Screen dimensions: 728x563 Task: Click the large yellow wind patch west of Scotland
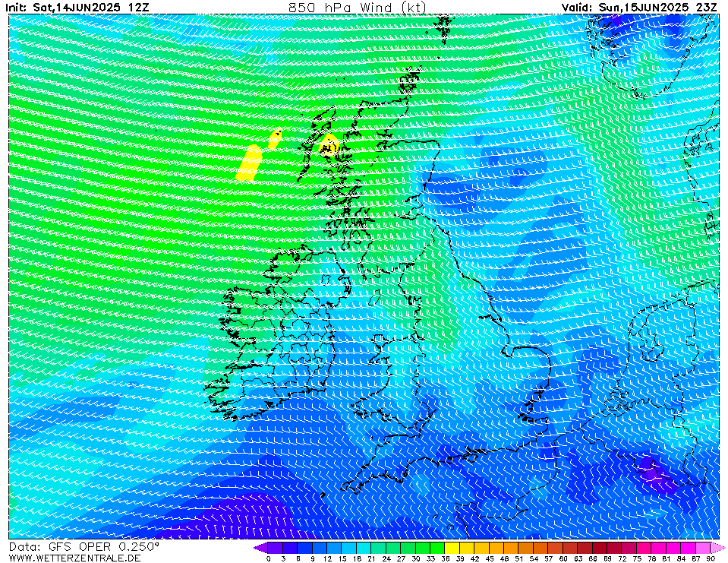pos(249,163)
